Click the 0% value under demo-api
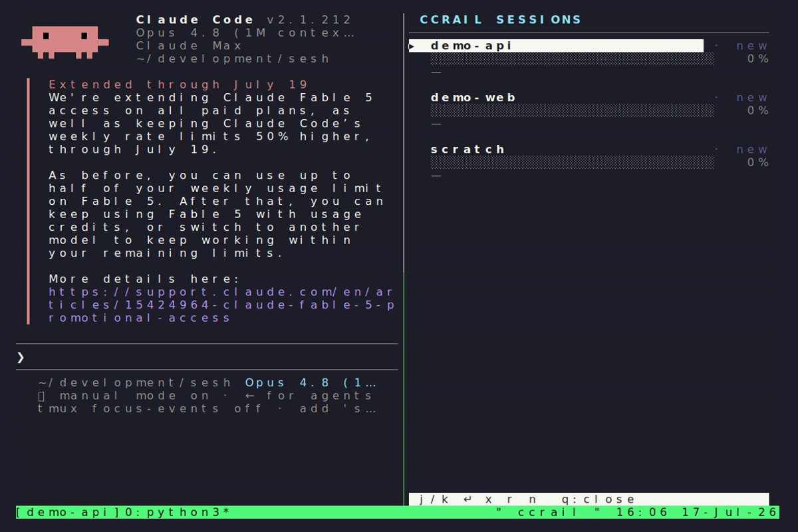This screenshot has width=798, height=532. click(758, 59)
